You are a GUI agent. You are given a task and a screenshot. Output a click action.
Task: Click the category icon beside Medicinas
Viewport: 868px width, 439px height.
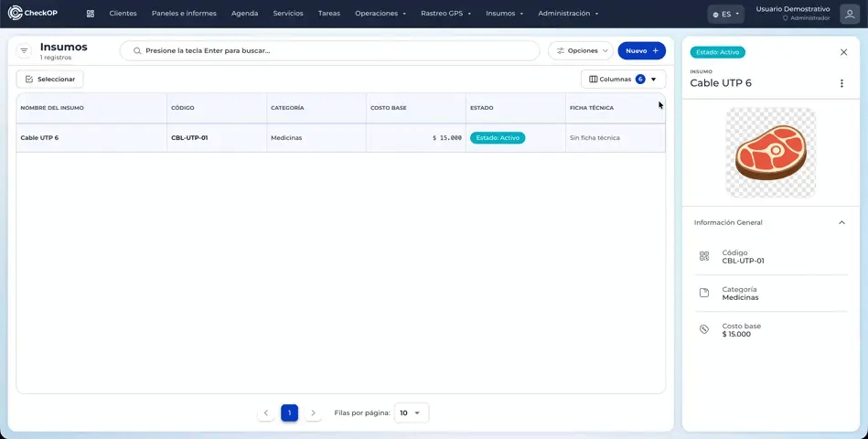click(704, 293)
